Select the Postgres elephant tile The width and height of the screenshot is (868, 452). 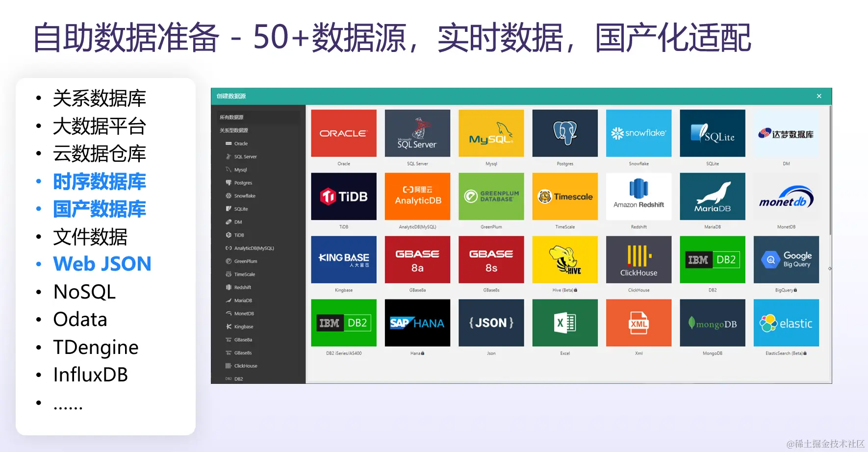pos(565,133)
